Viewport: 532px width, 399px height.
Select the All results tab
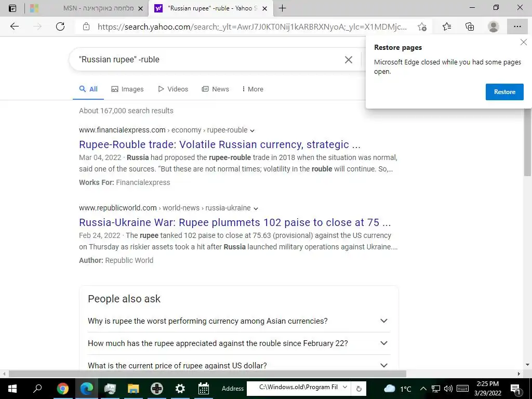88,89
